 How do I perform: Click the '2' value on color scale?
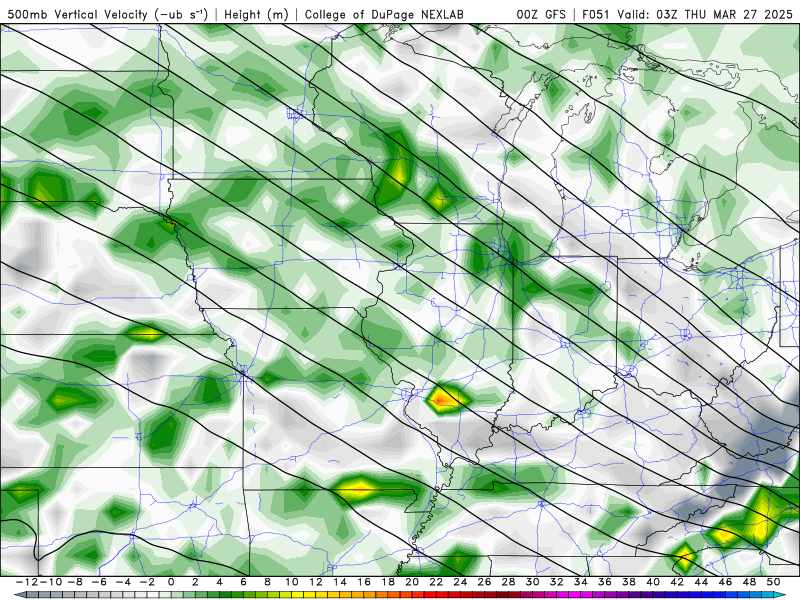pos(195,582)
